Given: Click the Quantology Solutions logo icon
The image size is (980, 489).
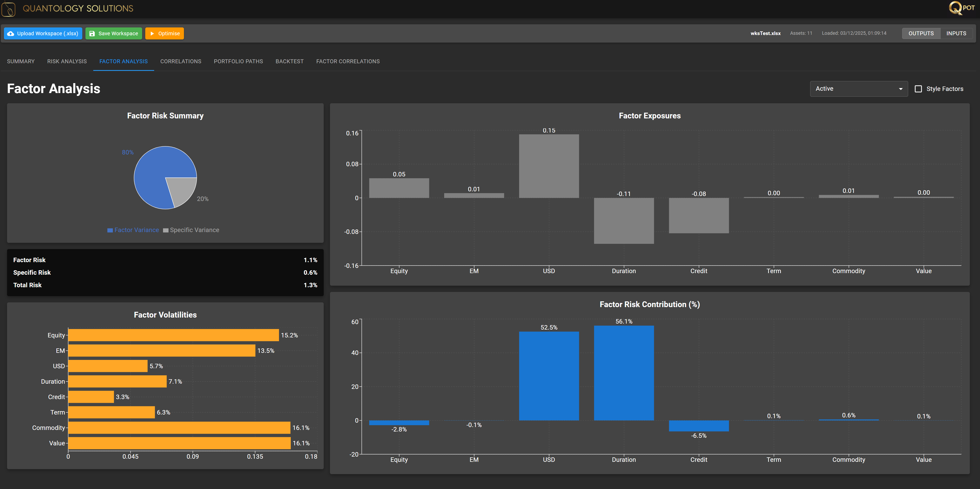Looking at the screenshot, I should pos(8,9).
